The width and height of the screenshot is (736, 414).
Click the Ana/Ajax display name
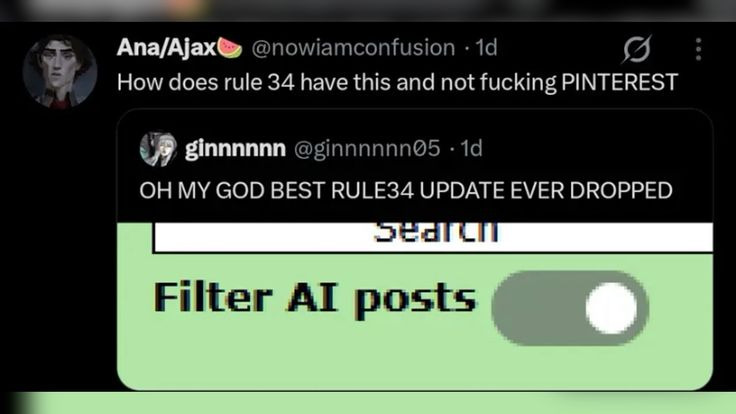tap(166, 47)
